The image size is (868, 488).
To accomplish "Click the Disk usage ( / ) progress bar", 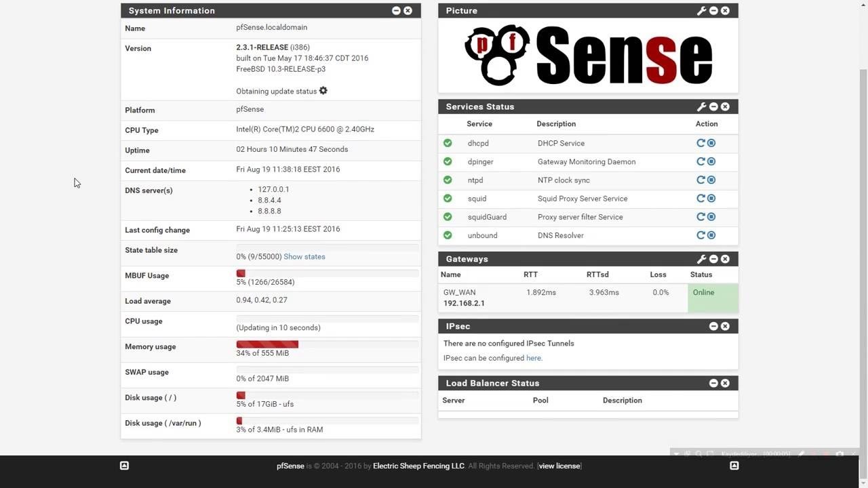I will pos(328,395).
